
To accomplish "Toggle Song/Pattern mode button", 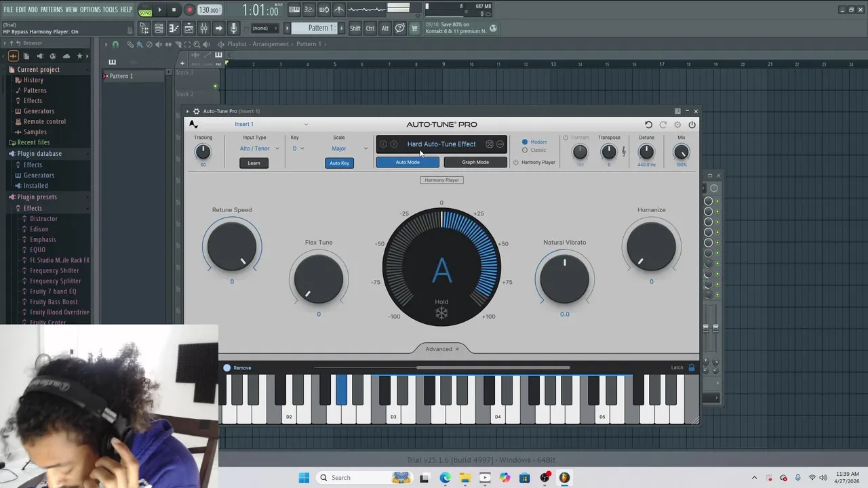I will tap(145, 10).
